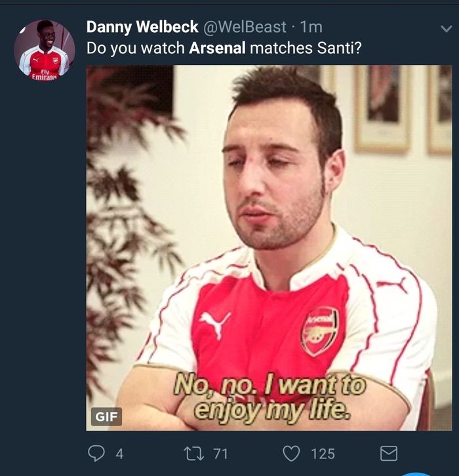
Task: Click the 1m tweet timestamp
Action: pos(311,27)
